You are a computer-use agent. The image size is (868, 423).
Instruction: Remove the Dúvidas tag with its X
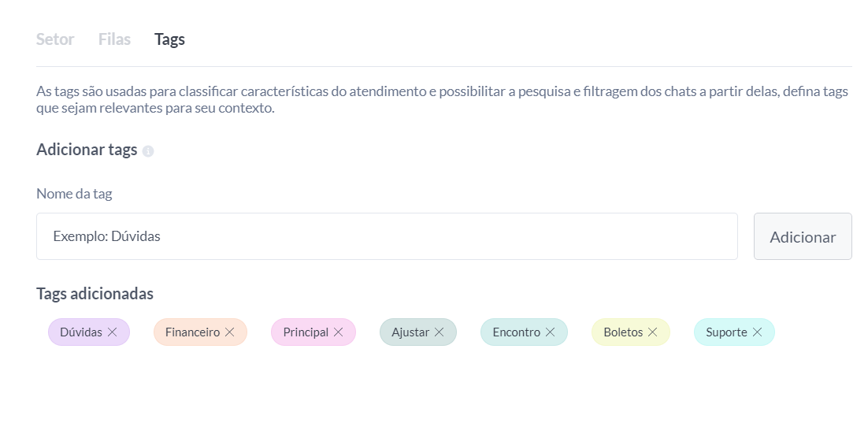pos(113,332)
